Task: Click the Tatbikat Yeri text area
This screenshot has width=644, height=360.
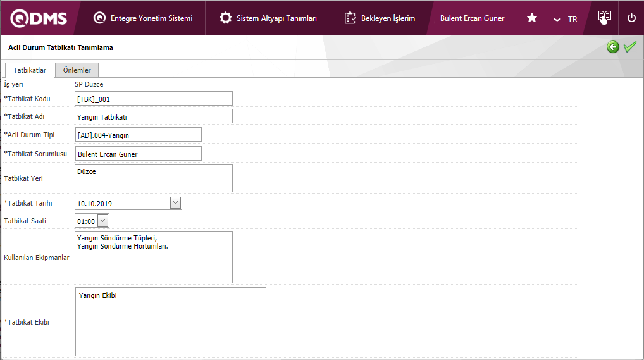Action: coord(154,178)
